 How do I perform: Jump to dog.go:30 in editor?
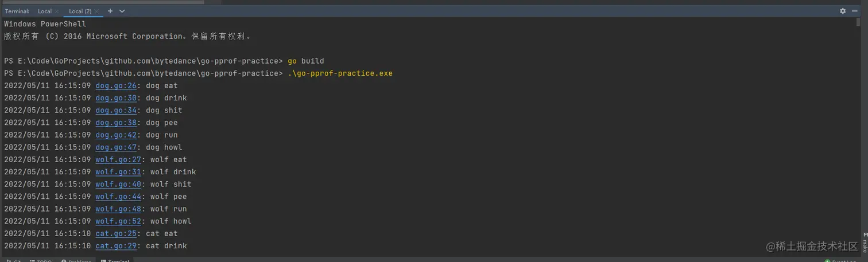[x=116, y=98]
